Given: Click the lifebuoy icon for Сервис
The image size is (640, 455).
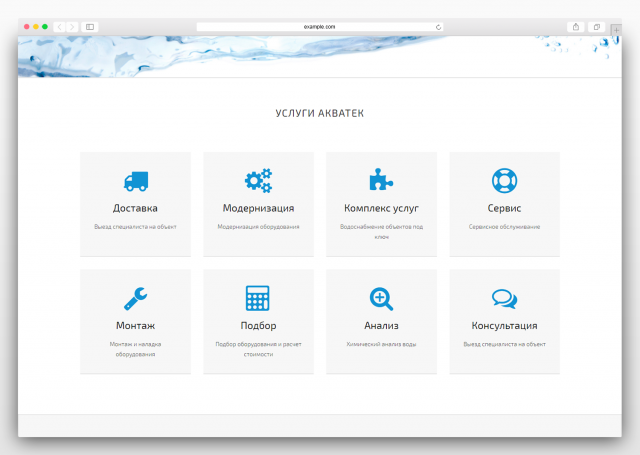Looking at the screenshot, I should (504, 180).
